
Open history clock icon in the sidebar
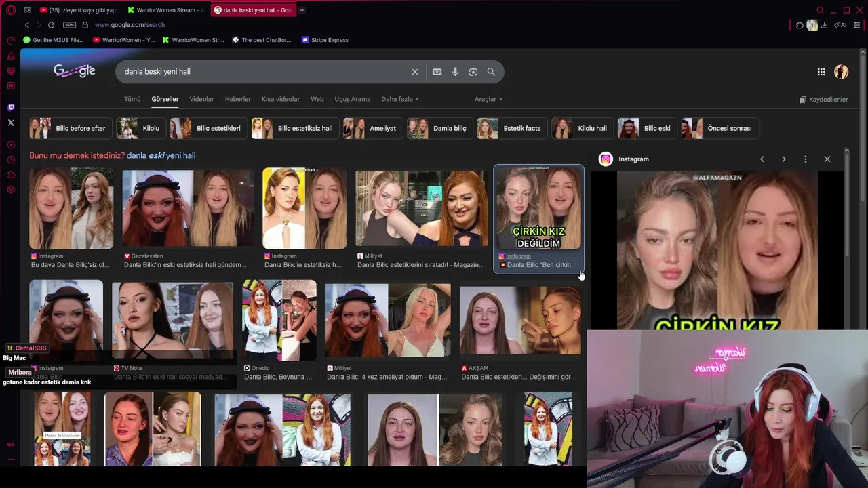tap(11, 160)
